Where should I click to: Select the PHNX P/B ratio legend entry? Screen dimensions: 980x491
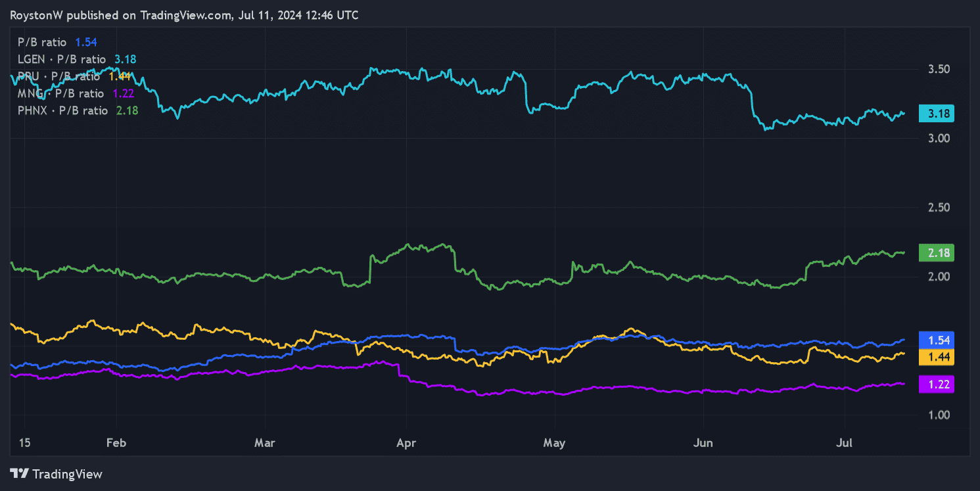pos(78,110)
